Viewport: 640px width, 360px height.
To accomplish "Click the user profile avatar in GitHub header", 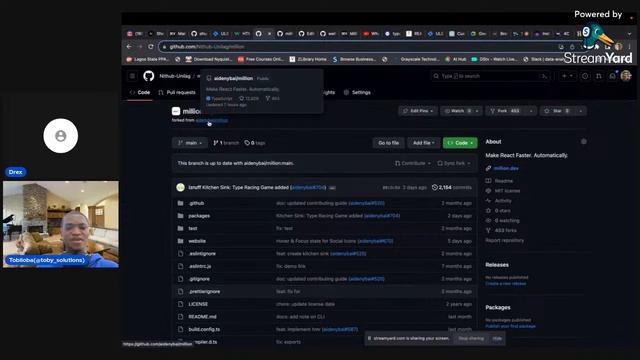I will (x=626, y=76).
